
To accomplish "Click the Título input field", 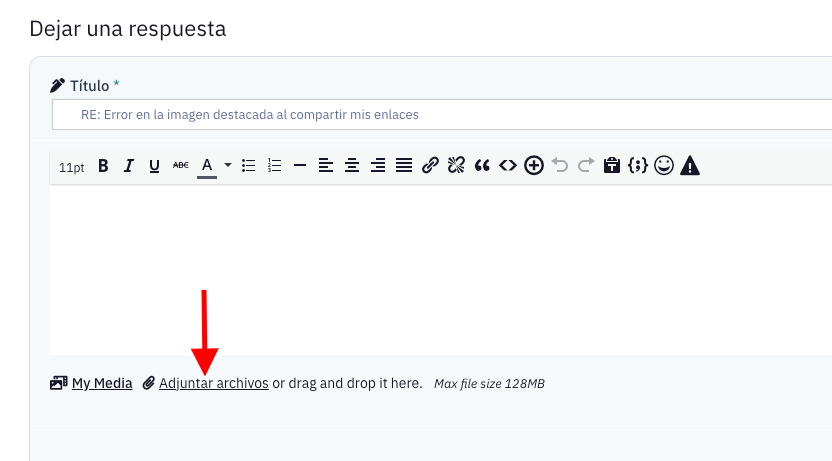I will (442, 115).
